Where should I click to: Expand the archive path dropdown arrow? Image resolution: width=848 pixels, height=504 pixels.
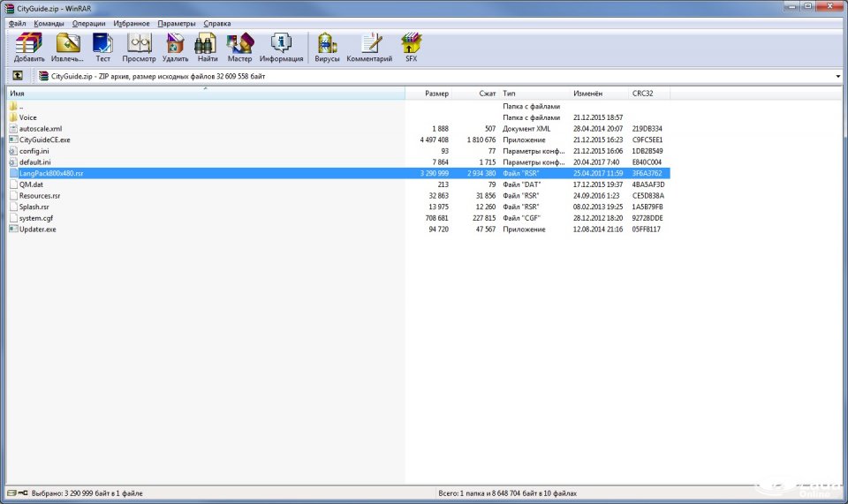click(x=837, y=77)
